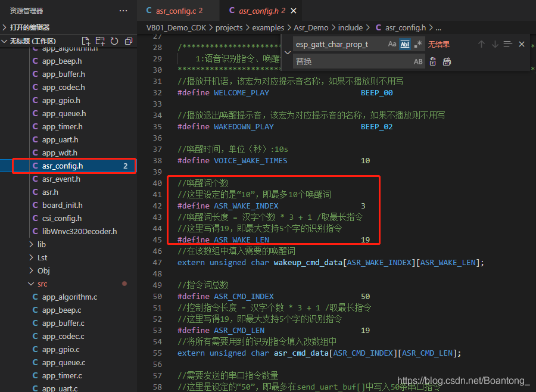Close the find widget

[x=522, y=44]
